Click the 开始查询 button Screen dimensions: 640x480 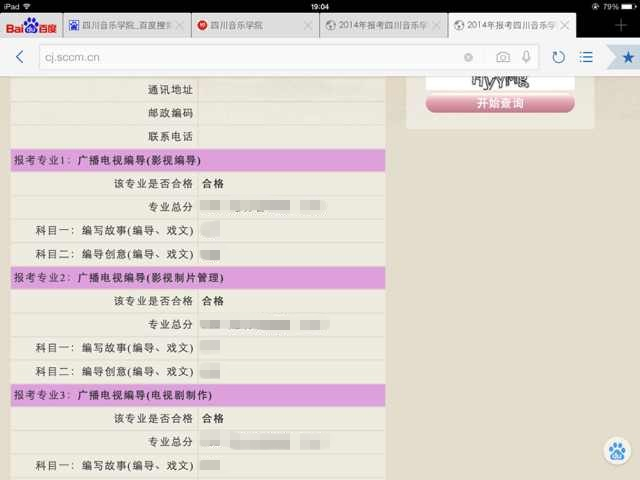[x=500, y=103]
